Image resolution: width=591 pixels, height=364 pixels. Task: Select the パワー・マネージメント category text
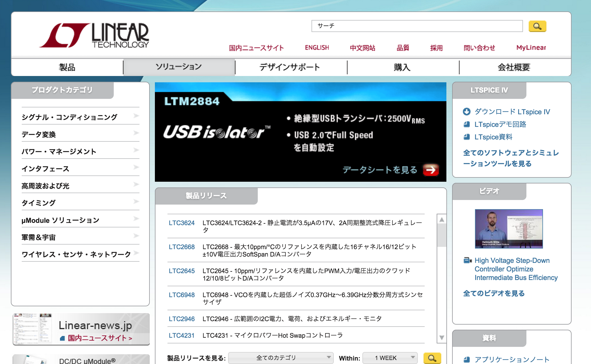59,151
